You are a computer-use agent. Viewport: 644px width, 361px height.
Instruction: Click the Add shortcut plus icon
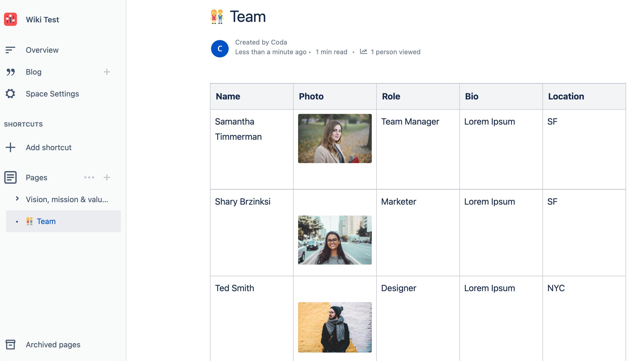click(x=10, y=147)
